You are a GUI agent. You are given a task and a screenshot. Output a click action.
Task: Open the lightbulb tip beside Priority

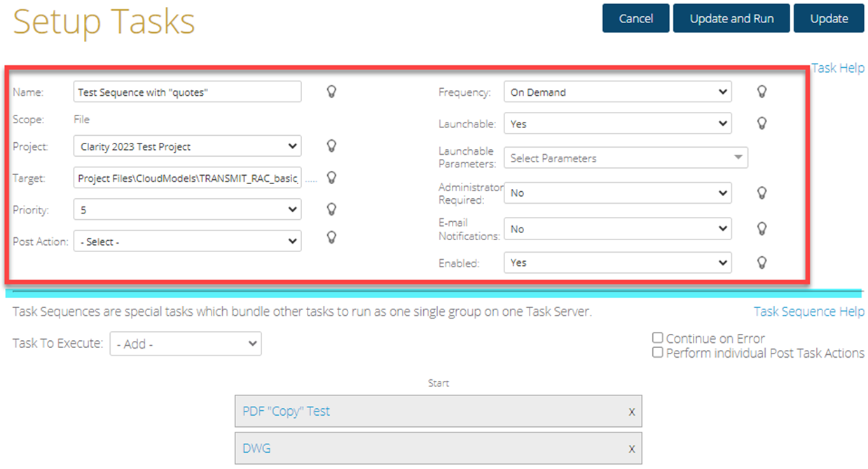[x=332, y=209]
